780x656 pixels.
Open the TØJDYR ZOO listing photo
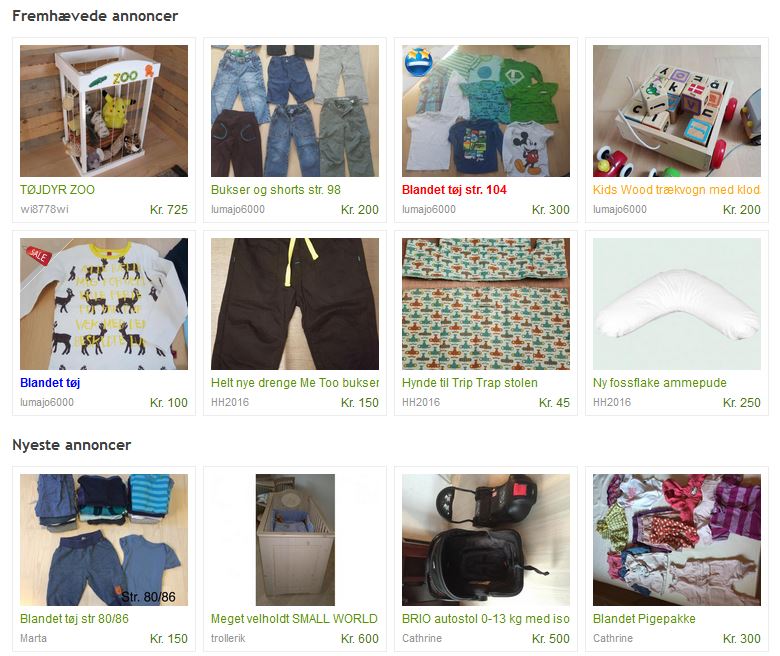point(104,111)
